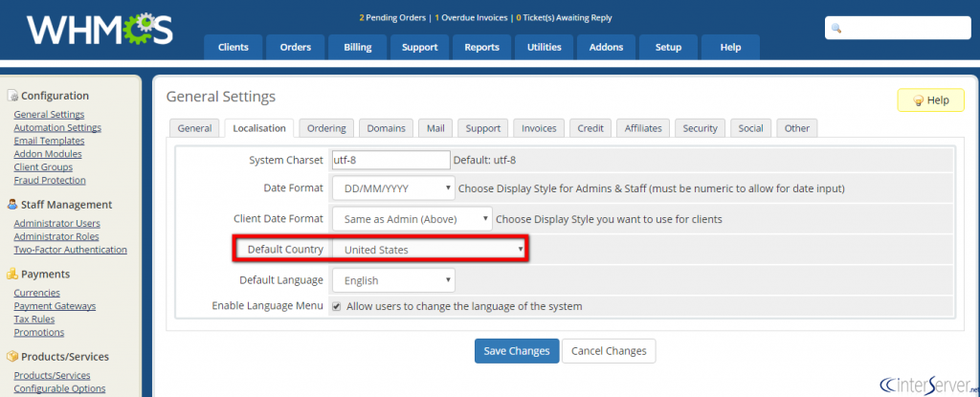
Task: Open Automation Settings sidebar link
Action: coord(57,127)
